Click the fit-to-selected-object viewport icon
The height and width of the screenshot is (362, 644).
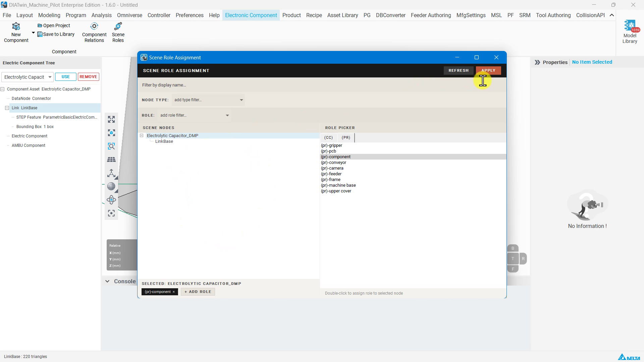click(x=111, y=133)
